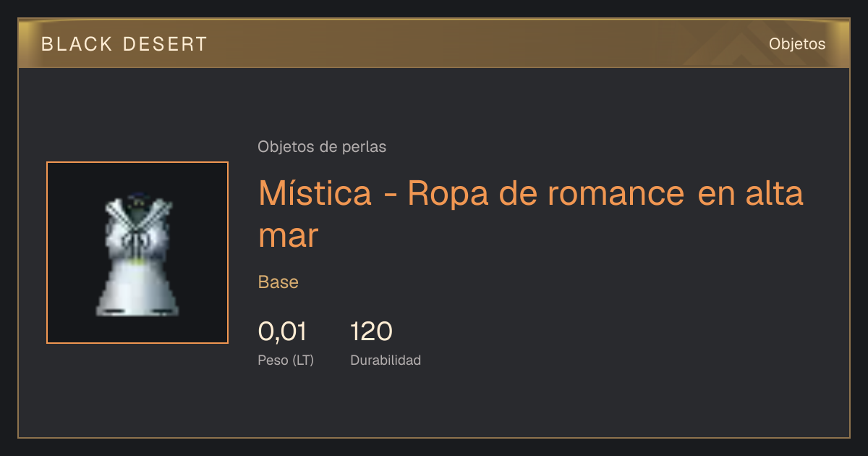Click the Objetos de perlas category label
Image resolution: width=868 pixels, height=456 pixels.
coord(322,147)
